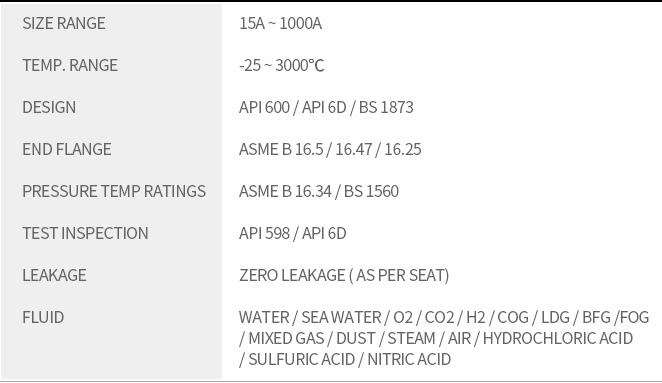Click the LEAKAGE row label
The height and width of the screenshot is (383, 662).
tap(54, 275)
